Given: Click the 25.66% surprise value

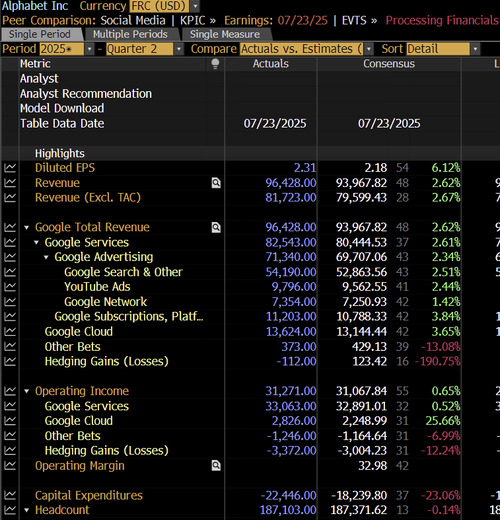Looking at the screenshot, I should point(443,421).
